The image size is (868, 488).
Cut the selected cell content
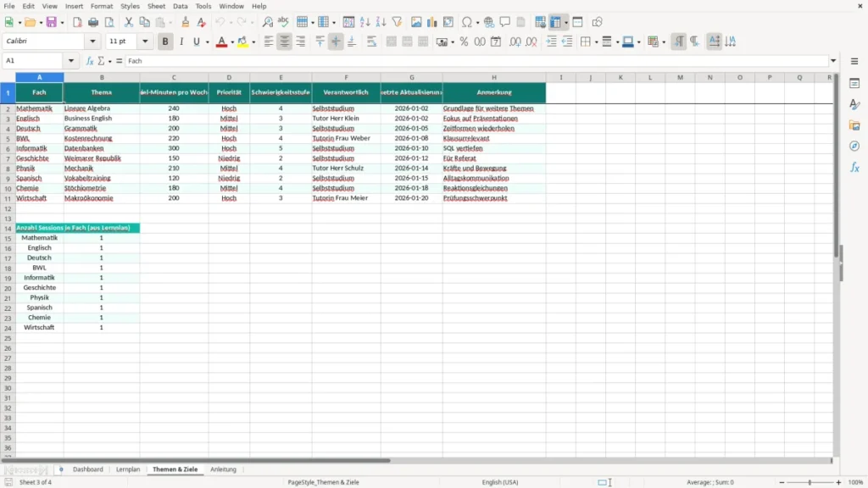pyautogui.click(x=129, y=22)
